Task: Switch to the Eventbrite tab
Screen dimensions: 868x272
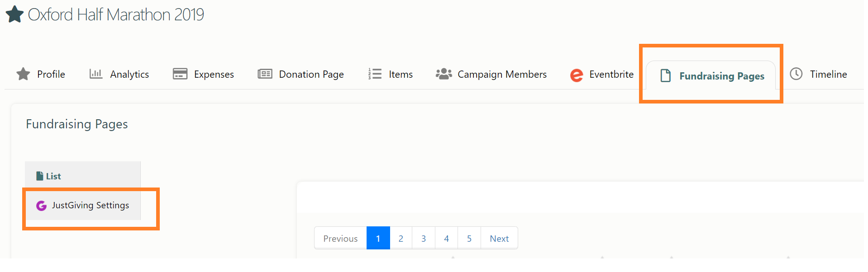Action: pos(602,74)
